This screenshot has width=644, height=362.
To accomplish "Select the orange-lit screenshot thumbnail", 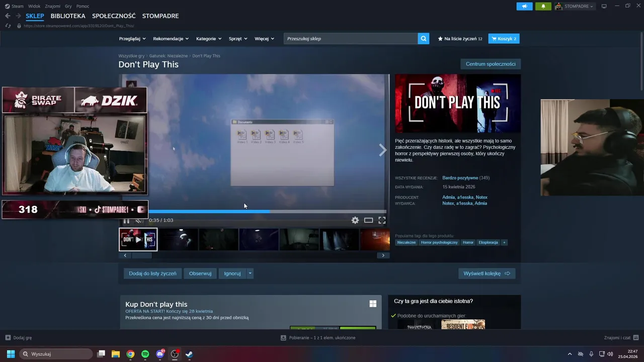I will coord(375,239).
